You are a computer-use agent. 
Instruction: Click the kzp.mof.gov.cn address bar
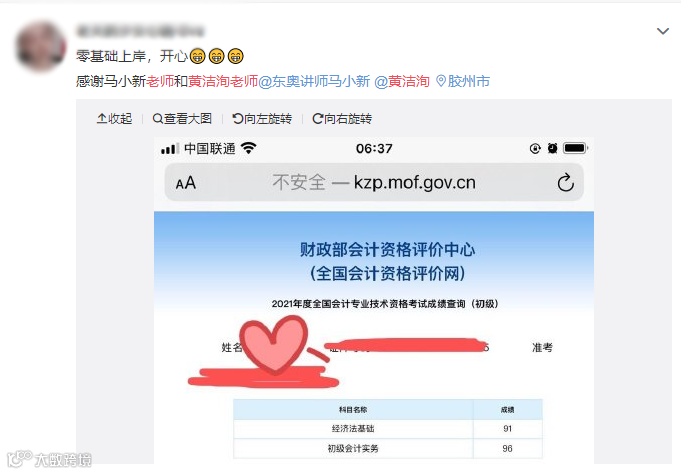[x=374, y=182]
